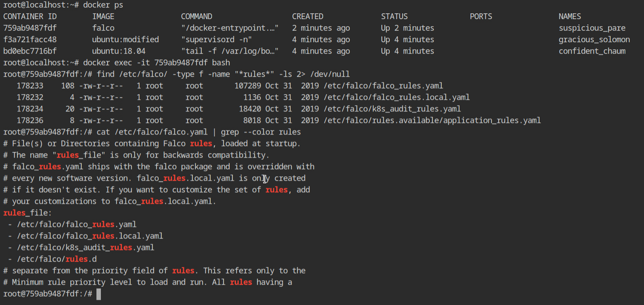Click the CONTAINER ID column header

(x=30, y=16)
